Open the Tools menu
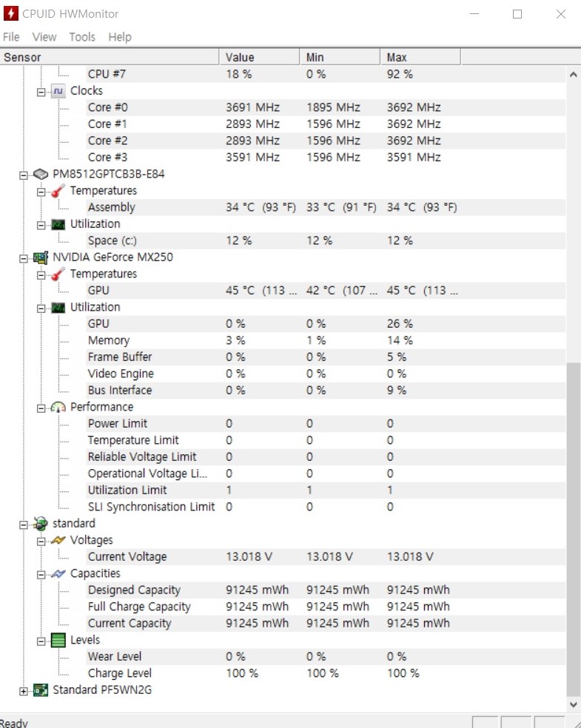581x728 pixels. tap(81, 37)
